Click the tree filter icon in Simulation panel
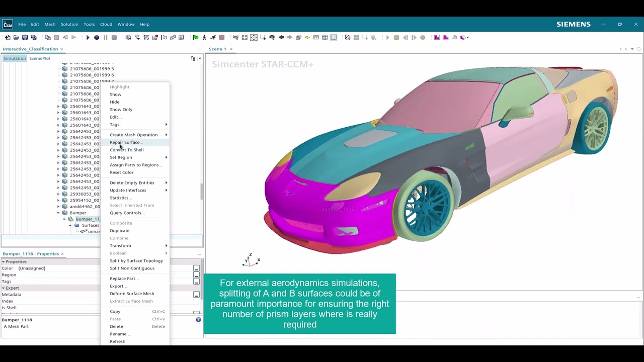The image size is (644, 362). pyautogui.click(x=193, y=58)
